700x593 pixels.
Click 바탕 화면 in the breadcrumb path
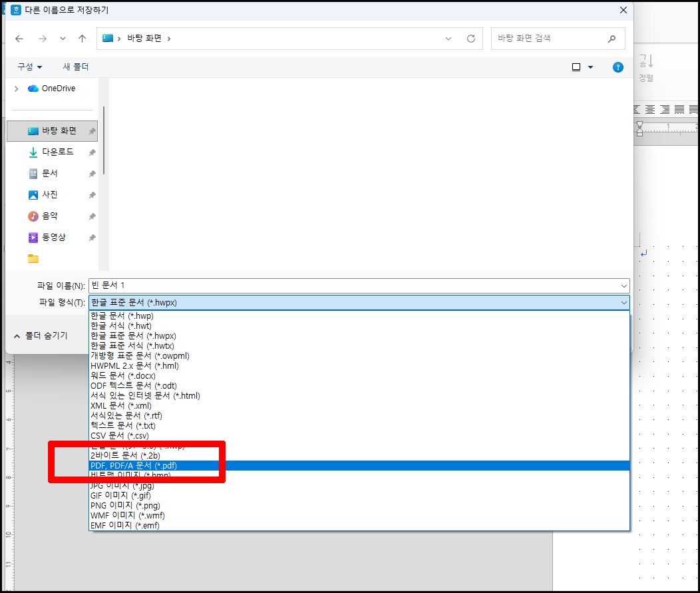tap(144, 38)
